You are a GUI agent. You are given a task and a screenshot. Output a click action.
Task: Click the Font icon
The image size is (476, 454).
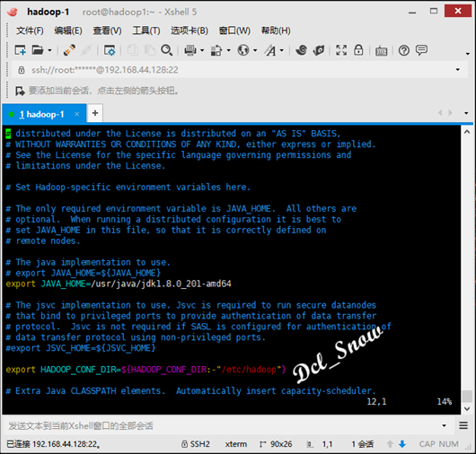coord(270,50)
